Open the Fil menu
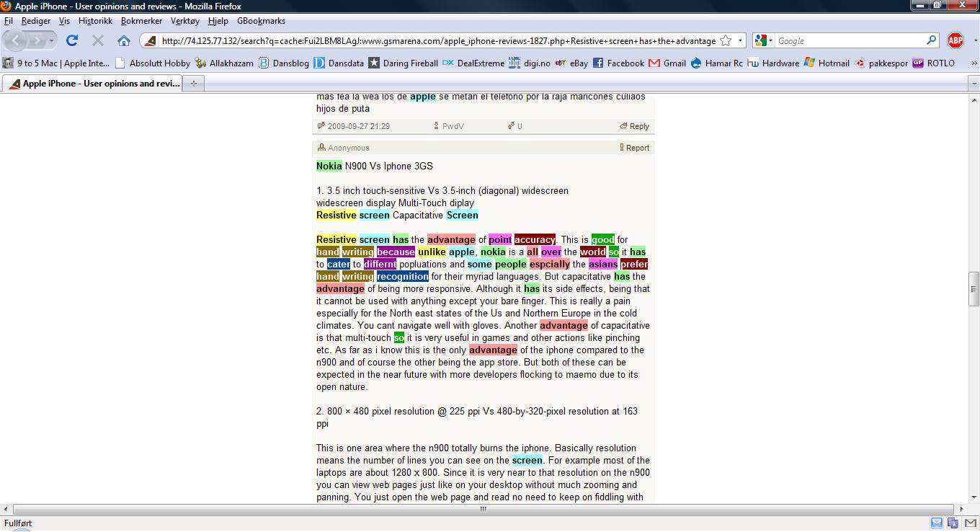Image resolution: width=980 pixels, height=532 pixels. click(x=8, y=21)
